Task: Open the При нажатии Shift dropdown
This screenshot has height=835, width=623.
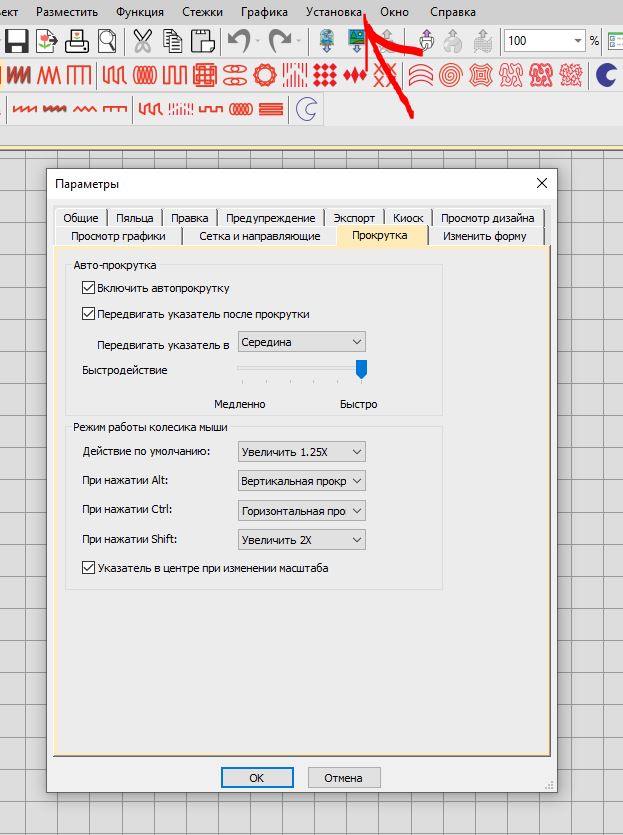Action: [302, 540]
